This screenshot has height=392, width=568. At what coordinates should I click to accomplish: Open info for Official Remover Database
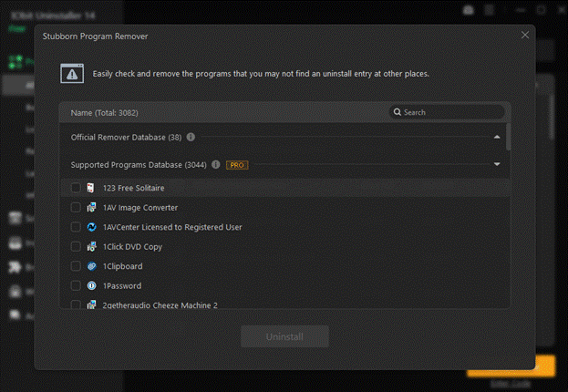[x=191, y=137]
